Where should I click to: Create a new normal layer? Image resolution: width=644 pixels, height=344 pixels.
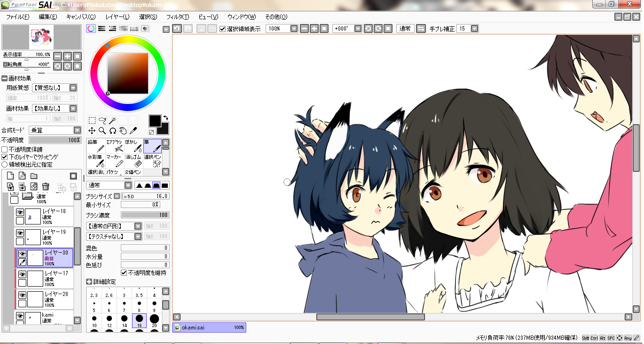[10, 176]
